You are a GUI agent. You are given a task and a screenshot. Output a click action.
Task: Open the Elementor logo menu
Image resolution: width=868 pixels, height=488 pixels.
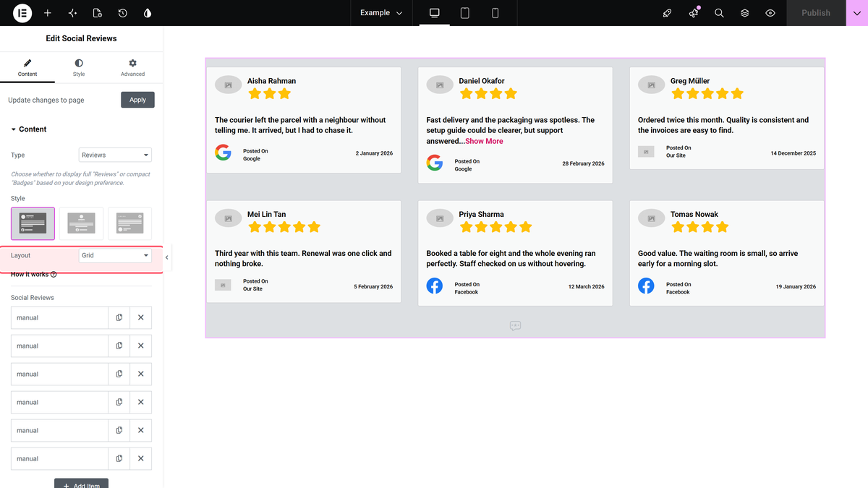point(22,13)
